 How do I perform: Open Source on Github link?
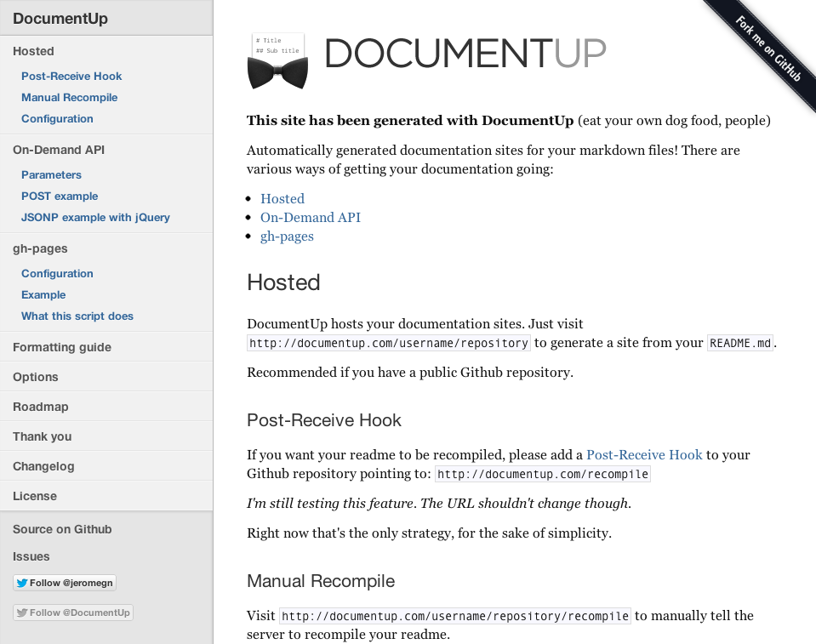pyautogui.click(x=62, y=529)
